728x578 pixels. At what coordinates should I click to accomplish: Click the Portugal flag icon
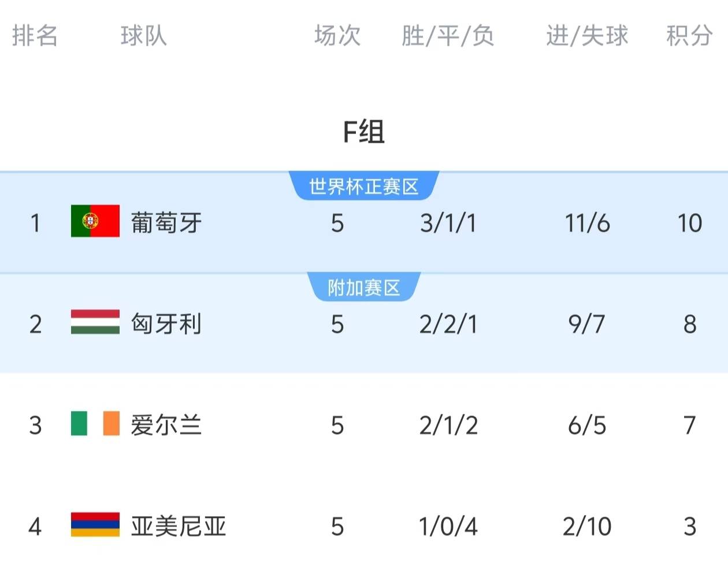pos(95,221)
